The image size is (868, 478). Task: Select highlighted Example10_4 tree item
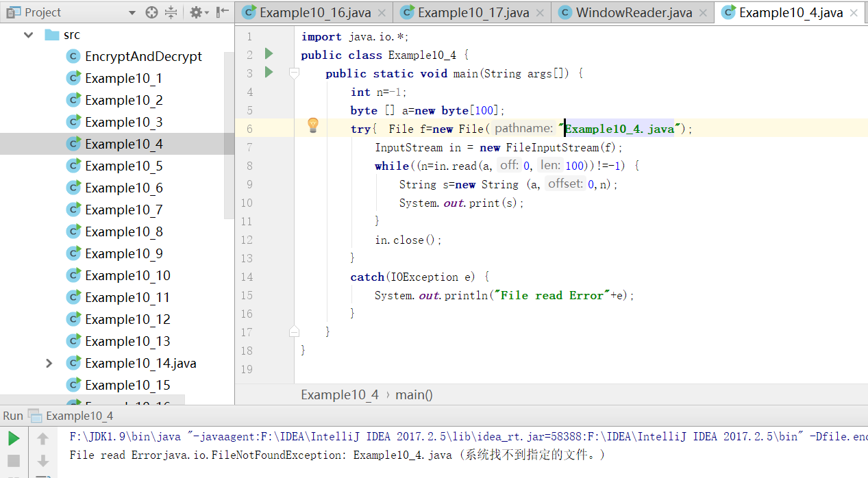click(124, 144)
